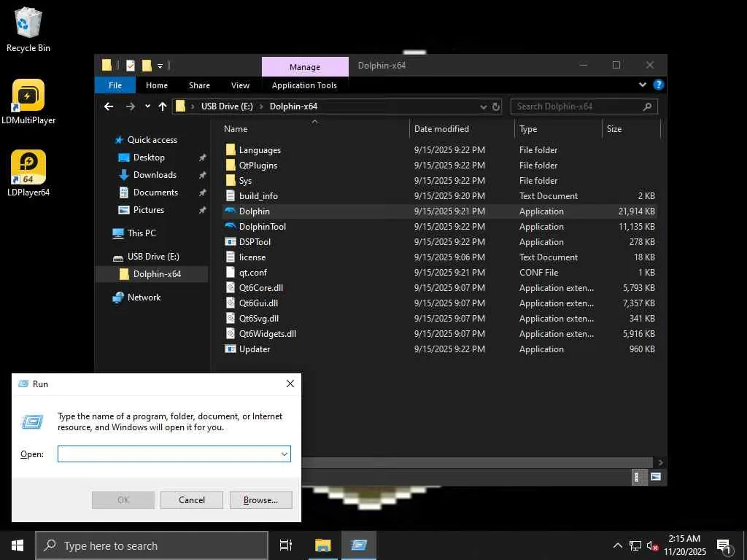Select the license text document icon
747x560 pixels.
pyautogui.click(x=230, y=257)
